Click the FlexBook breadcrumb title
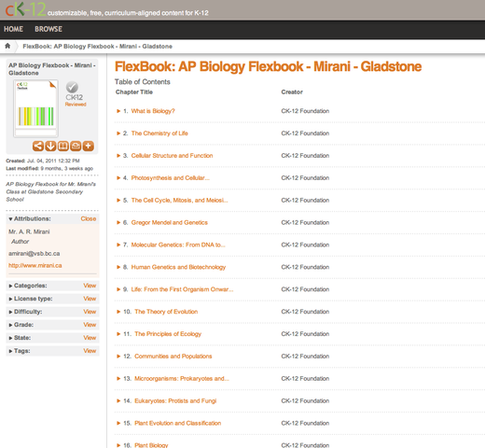The image size is (485, 448). click(x=97, y=47)
